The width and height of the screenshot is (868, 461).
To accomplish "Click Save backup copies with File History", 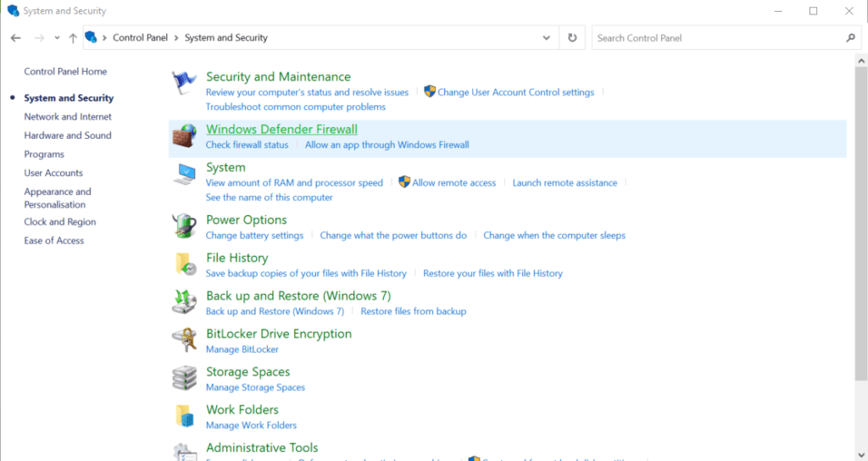I will 306,274.
